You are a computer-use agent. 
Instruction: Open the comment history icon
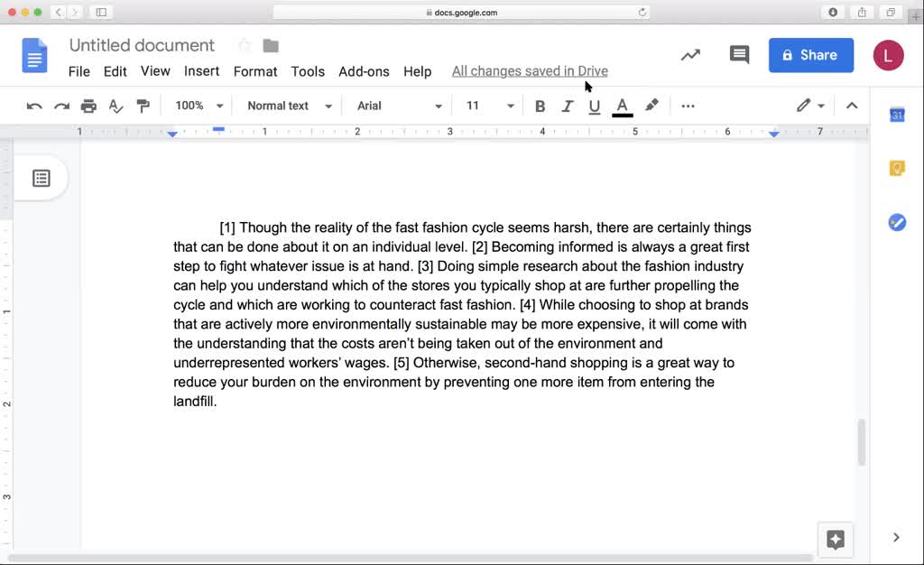pos(739,55)
